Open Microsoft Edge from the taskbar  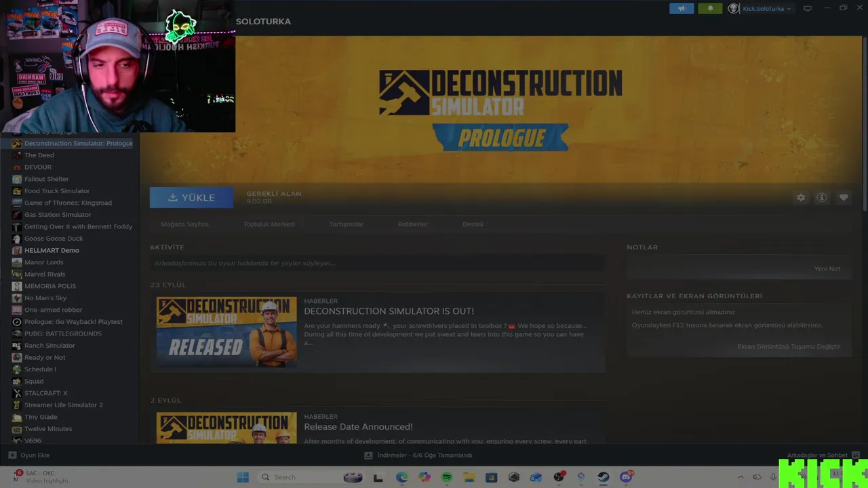[x=401, y=477]
